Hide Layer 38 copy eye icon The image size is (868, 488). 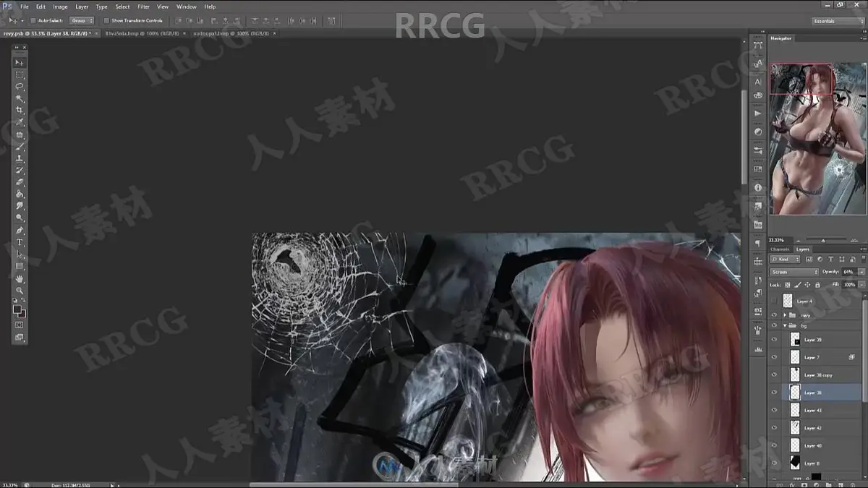coord(774,374)
